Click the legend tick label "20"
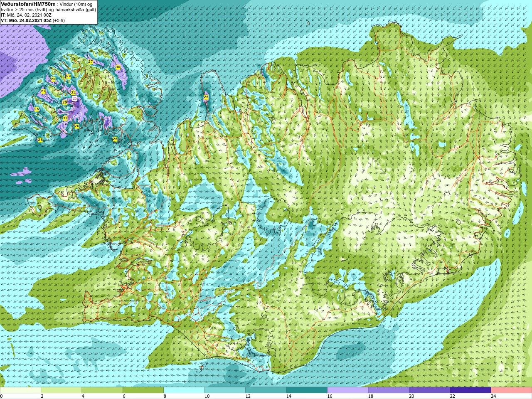 412,396
